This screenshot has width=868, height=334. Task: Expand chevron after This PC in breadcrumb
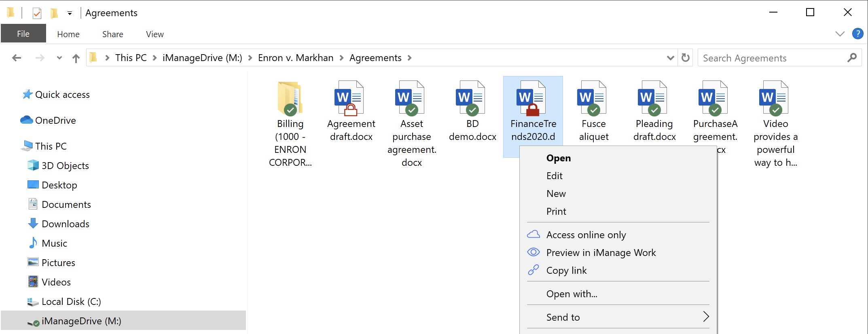[155, 58]
